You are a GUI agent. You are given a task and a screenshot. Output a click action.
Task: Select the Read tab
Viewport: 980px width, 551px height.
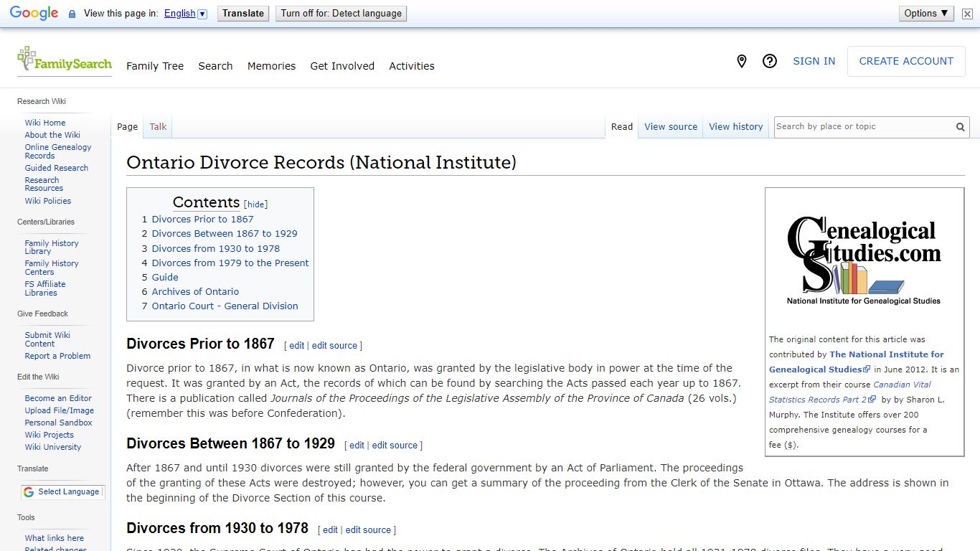coord(622,127)
